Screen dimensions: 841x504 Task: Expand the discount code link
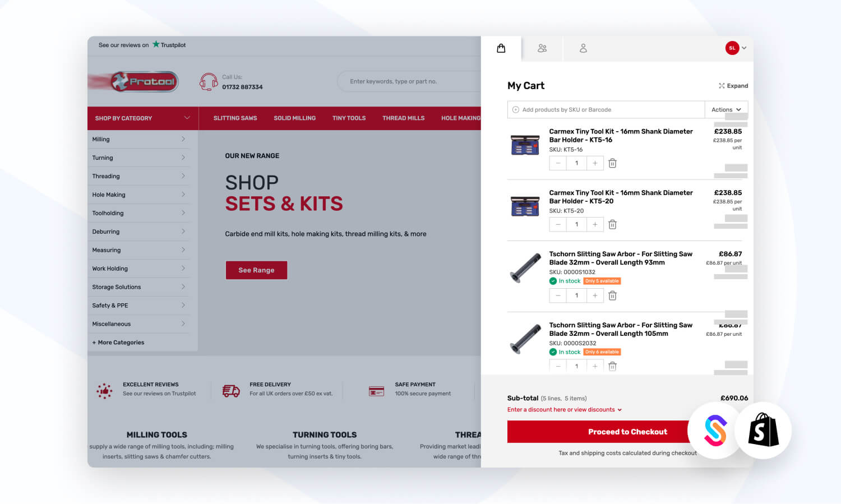(565, 410)
